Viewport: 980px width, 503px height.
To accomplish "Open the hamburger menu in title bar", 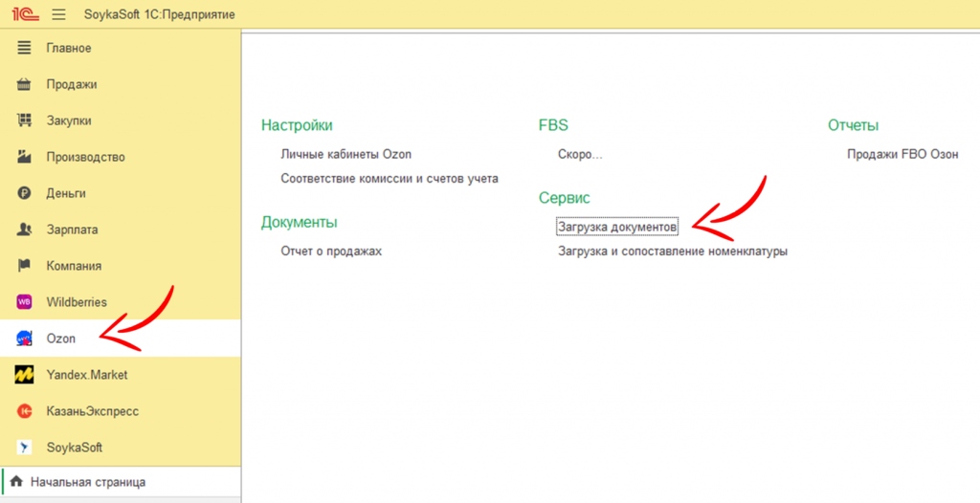I will pyautogui.click(x=59, y=14).
